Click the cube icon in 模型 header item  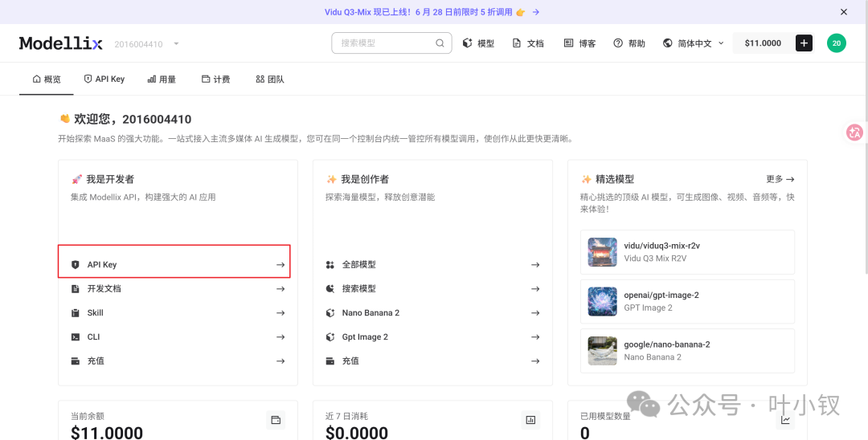pos(467,43)
